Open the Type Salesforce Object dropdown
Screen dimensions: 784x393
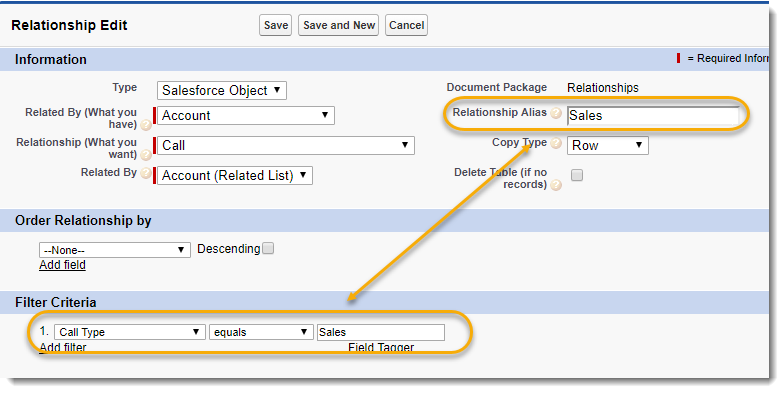pyautogui.click(x=222, y=90)
